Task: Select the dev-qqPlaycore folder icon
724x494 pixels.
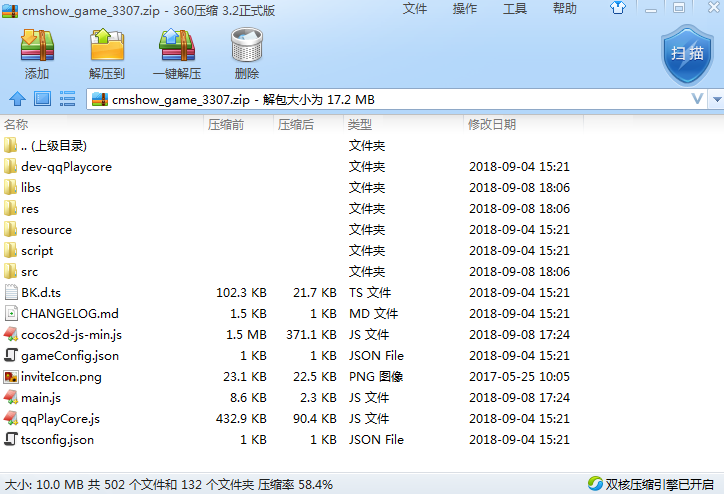Action: (10, 166)
